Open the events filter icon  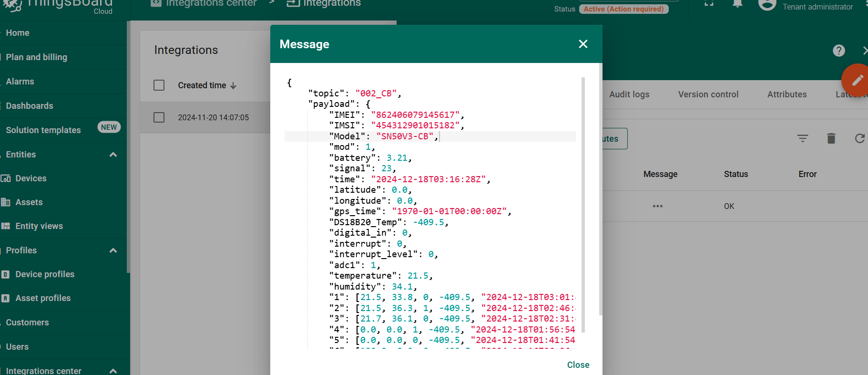(803, 138)
